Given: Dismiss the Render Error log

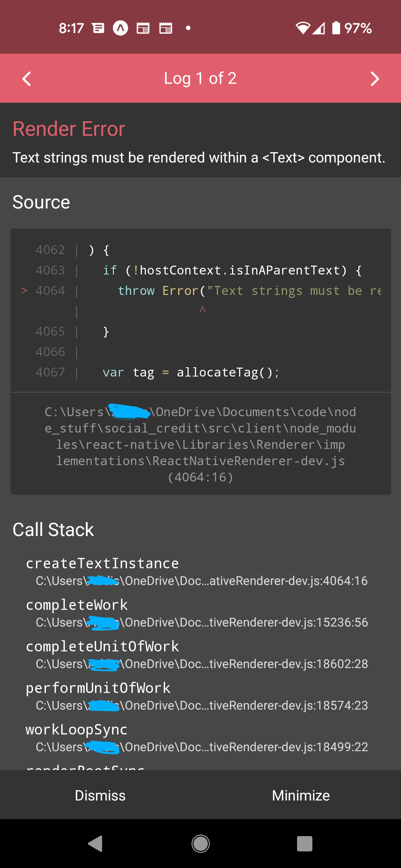Looking at the screenshot, I should [100, 795].
